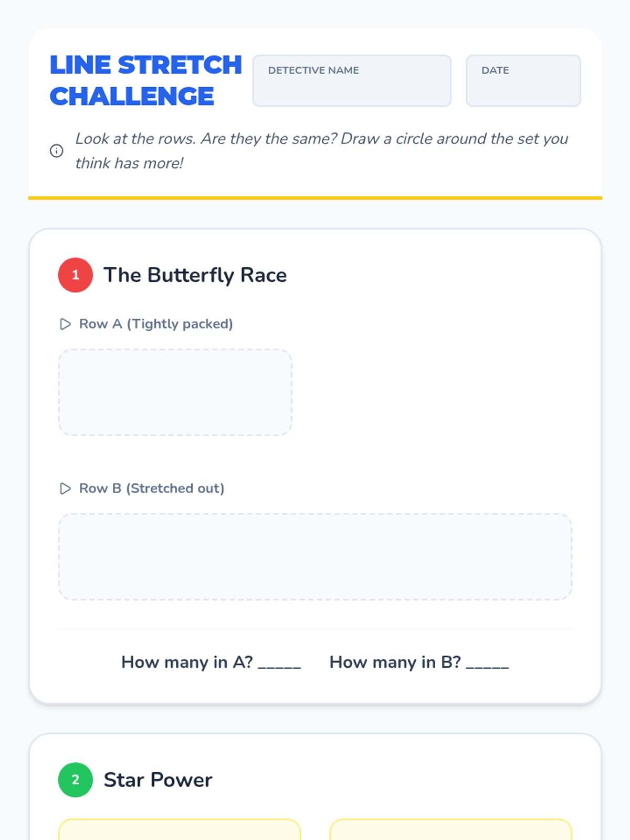
Task: Click the Line Stretch Challenge title
Action: [x=145, y=81]
